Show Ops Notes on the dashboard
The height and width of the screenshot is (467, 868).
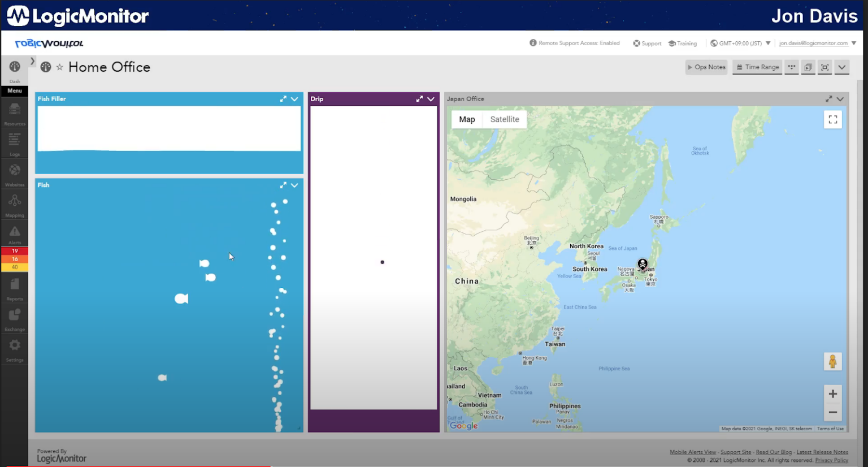[x=706, y=67]
